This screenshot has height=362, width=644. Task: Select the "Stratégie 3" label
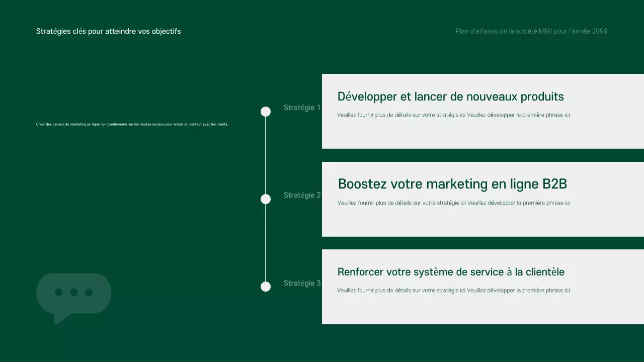pos(302,283)
